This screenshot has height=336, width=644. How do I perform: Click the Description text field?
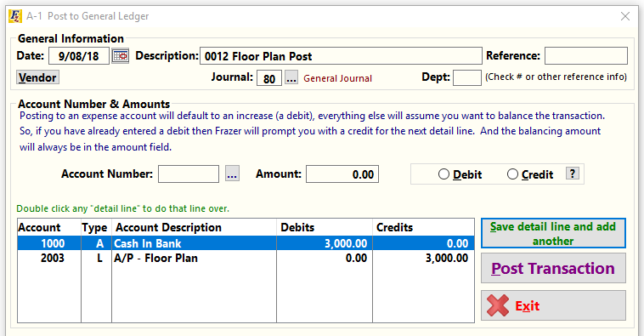(341, 56)
